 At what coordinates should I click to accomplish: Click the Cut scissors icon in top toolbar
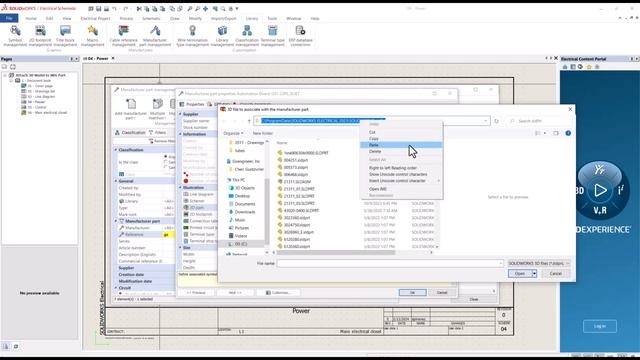click(x=139, y=9)
